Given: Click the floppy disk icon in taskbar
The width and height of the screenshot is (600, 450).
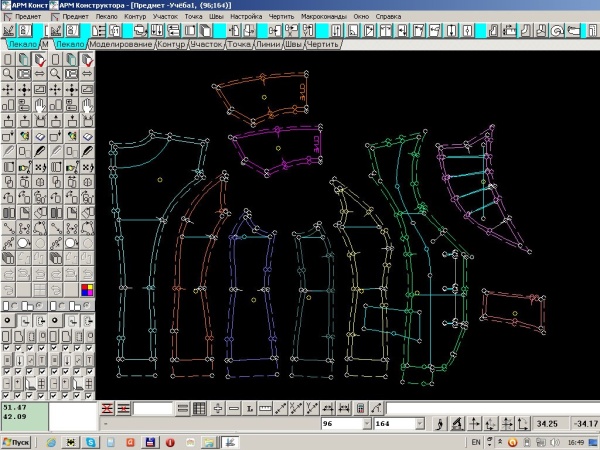Looking at the screenshot, I should 150,442.
